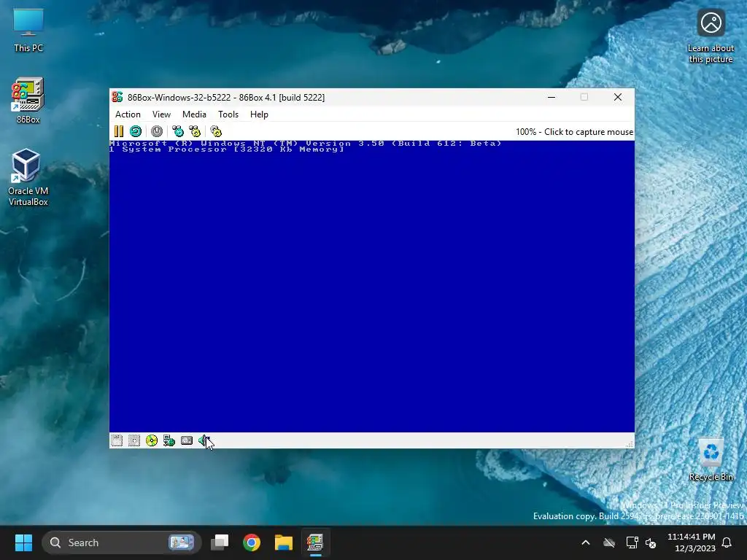This screenshot has height=560, width=747.
Task: Open the Action menu
Action: (x=128, y=114)
